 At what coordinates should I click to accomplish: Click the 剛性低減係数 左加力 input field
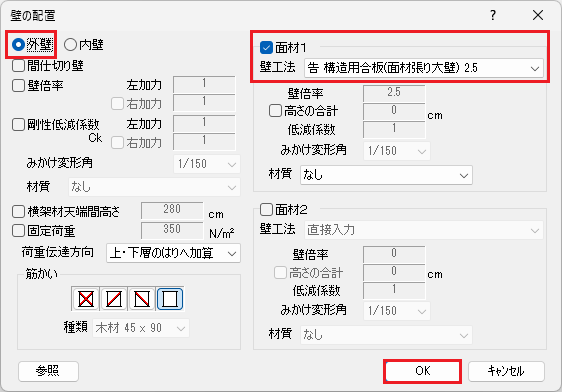click(x=204, y=123)
